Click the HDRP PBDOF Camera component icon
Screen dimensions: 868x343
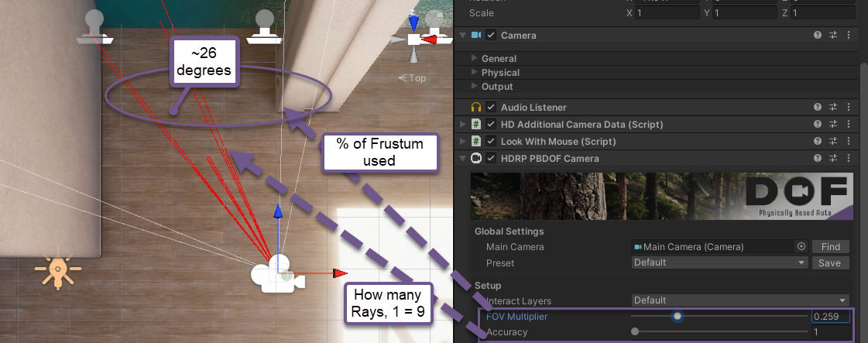tap(476, 158)
